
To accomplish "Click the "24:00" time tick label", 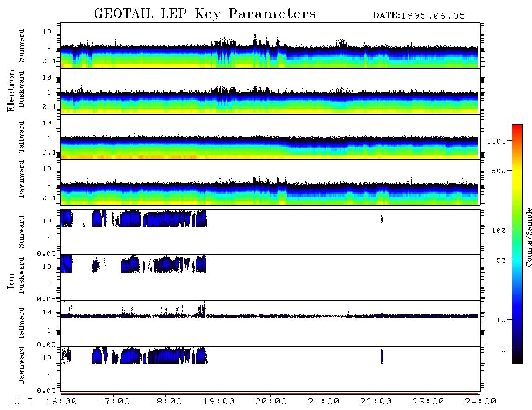I will coord(481,402).
